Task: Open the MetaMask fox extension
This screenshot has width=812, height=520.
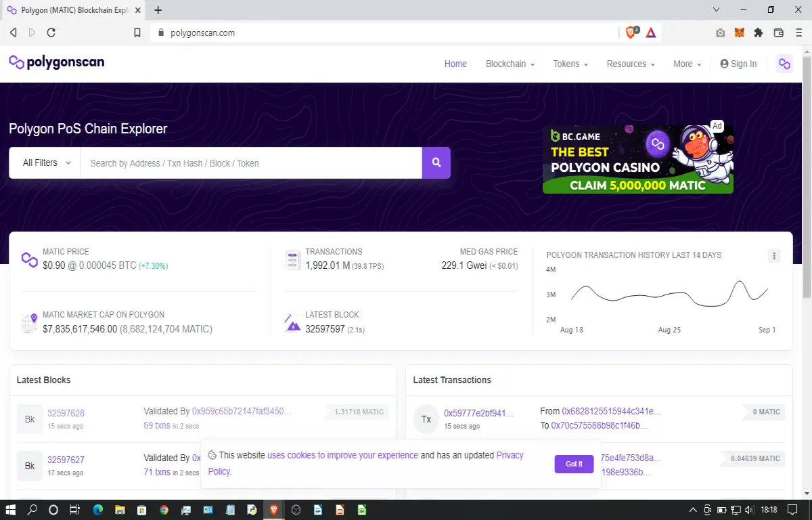Action: (x=740, y=32)
